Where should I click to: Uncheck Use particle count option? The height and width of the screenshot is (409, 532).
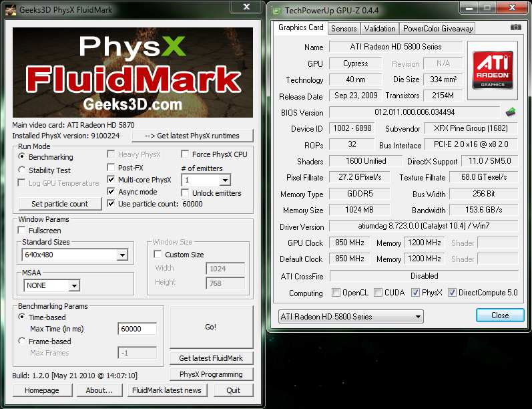pos(111,203)
